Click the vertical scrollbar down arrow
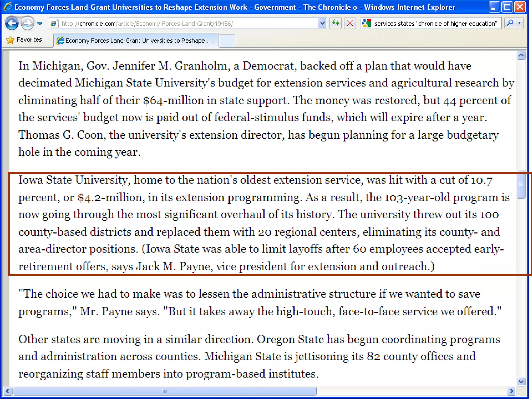Image resolution: width=532 pixels, height=399 pixels. click(521, 382)
